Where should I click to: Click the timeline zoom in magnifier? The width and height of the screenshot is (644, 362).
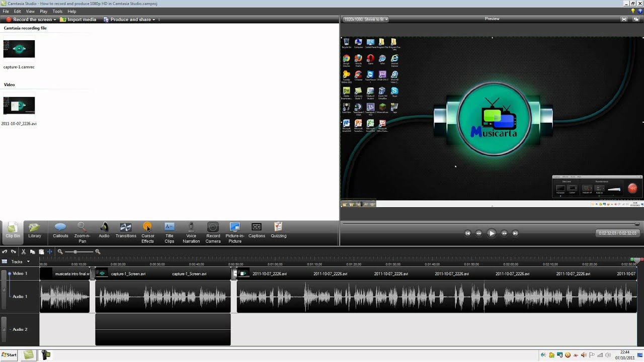[98, 251]
